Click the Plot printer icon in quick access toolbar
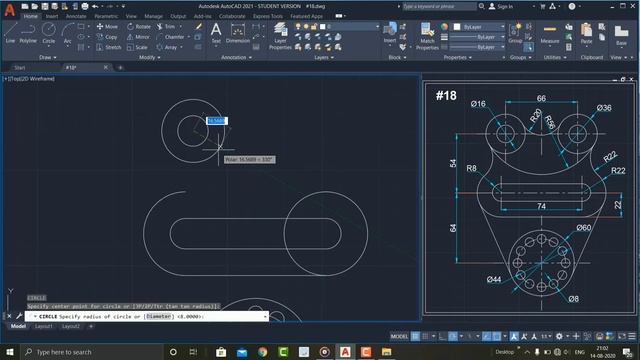640x360 pixels. point(85,6)
